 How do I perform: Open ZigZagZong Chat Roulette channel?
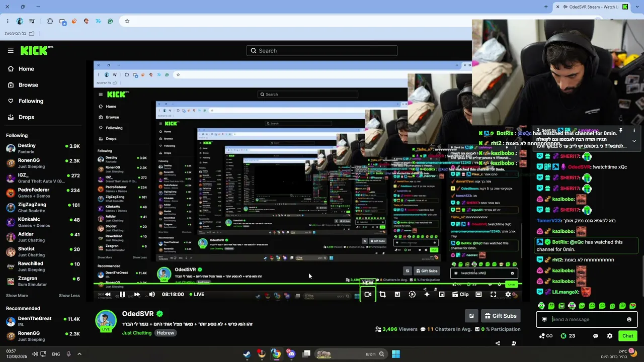[43, 208]
